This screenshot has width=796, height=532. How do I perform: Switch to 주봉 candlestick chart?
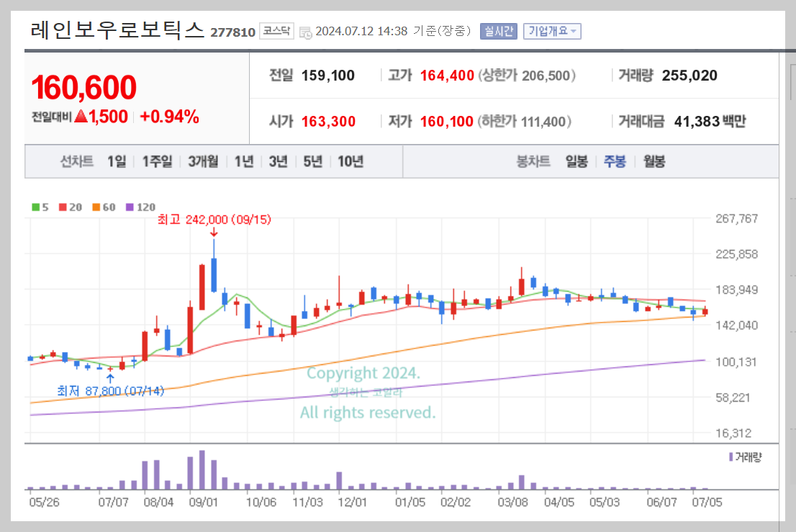click(615, 161)
